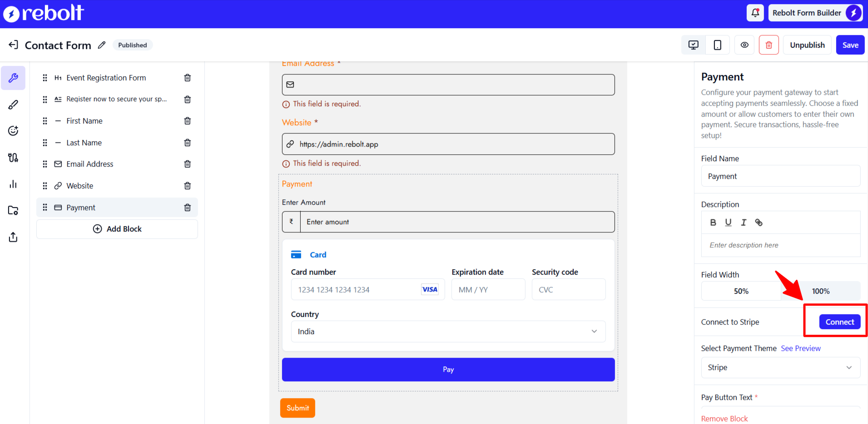Open the notifications bell

(x=755, y=13)
